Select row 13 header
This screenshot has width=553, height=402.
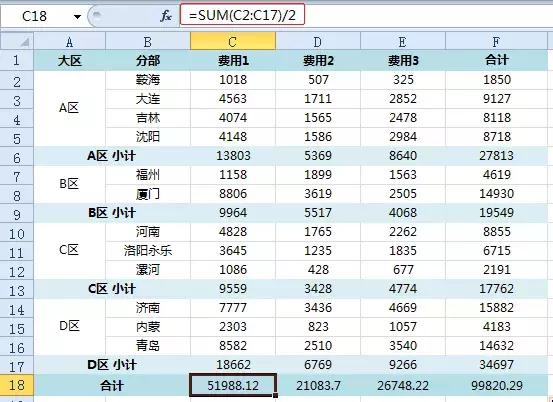(x=17, y=290)
